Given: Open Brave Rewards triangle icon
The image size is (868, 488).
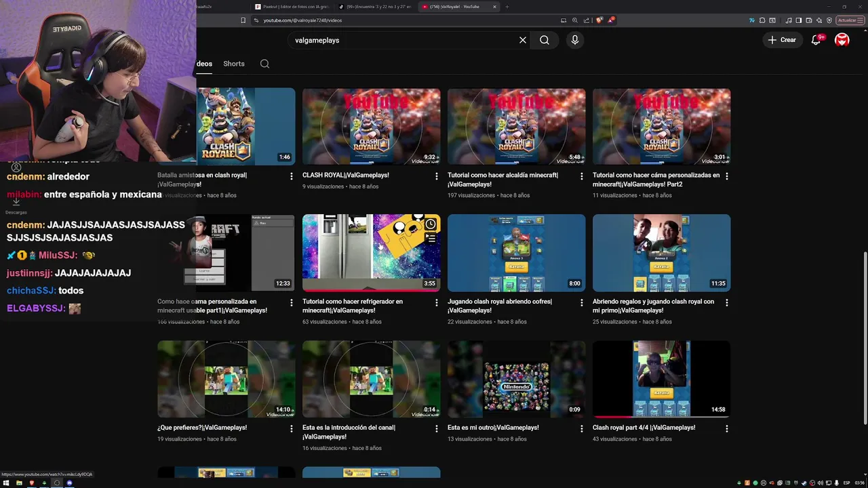Looking at the screenshot, I should 612,20.
